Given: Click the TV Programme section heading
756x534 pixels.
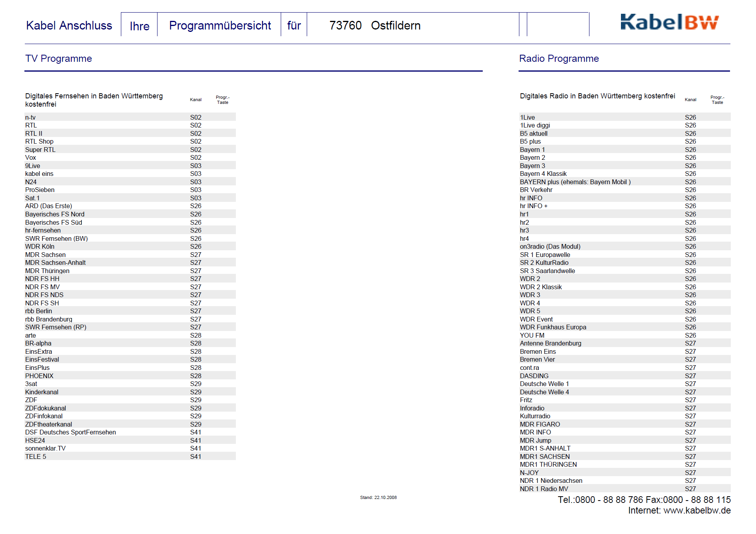Looking at the screenshot, I should point(58,59).
